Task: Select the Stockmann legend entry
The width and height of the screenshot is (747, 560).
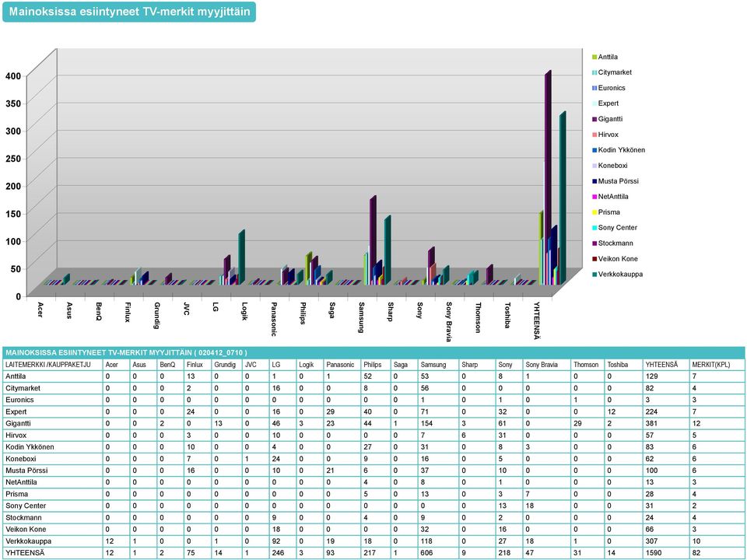Action: 612,243
